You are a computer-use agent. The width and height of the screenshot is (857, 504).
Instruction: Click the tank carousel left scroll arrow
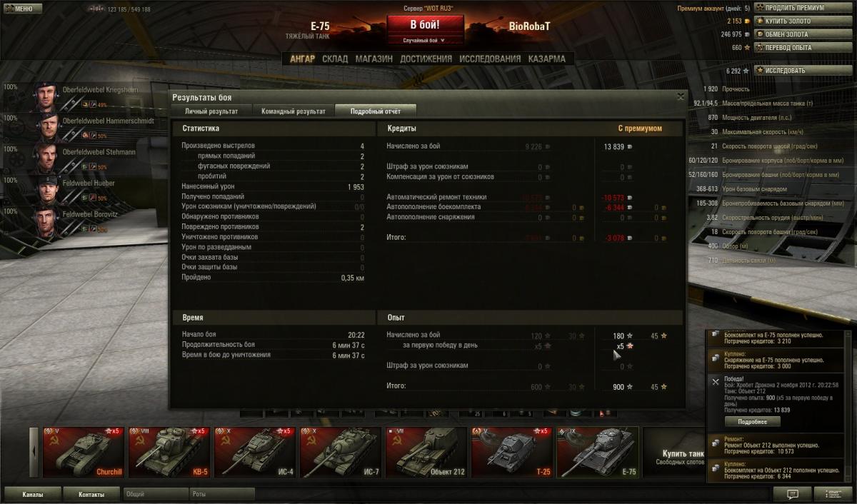[x=34, y=452]
